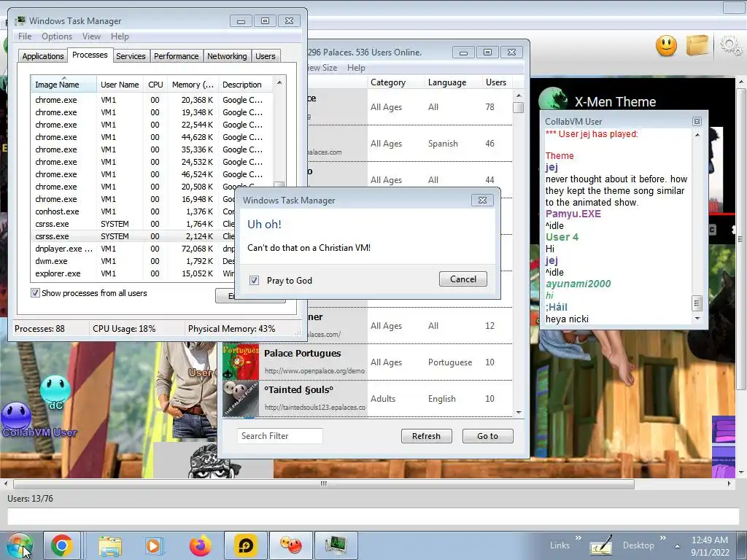Switch to the Services tab
Viewport: 747px width, 560px height.
131,56
